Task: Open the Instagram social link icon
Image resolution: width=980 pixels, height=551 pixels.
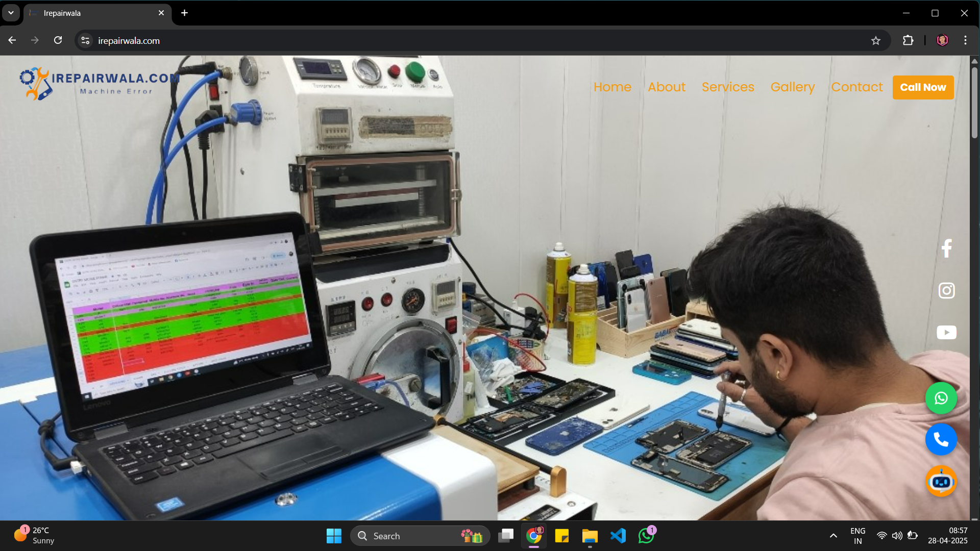Action: (x=946, y=290)
